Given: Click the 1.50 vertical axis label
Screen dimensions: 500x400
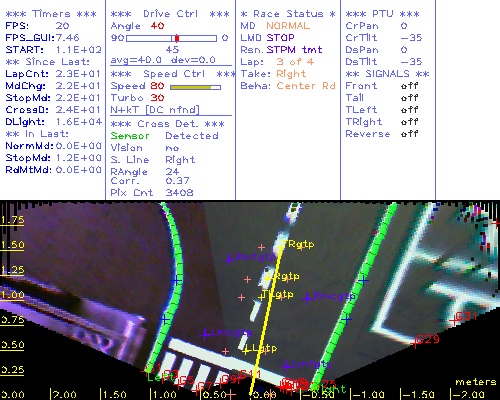Looking at the screenshot, I should (x=12, y=245).
